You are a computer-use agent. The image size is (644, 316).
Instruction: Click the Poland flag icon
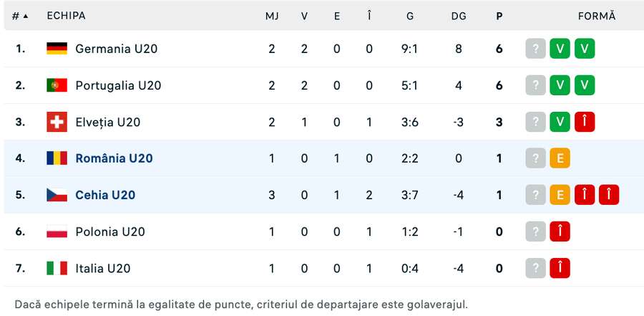[x=57, y=231]
